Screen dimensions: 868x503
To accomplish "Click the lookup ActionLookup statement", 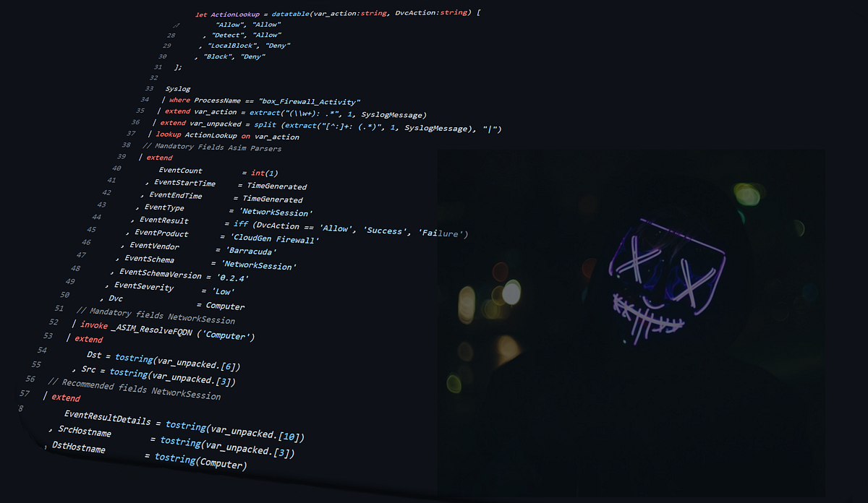I will [x=197, y=135].
